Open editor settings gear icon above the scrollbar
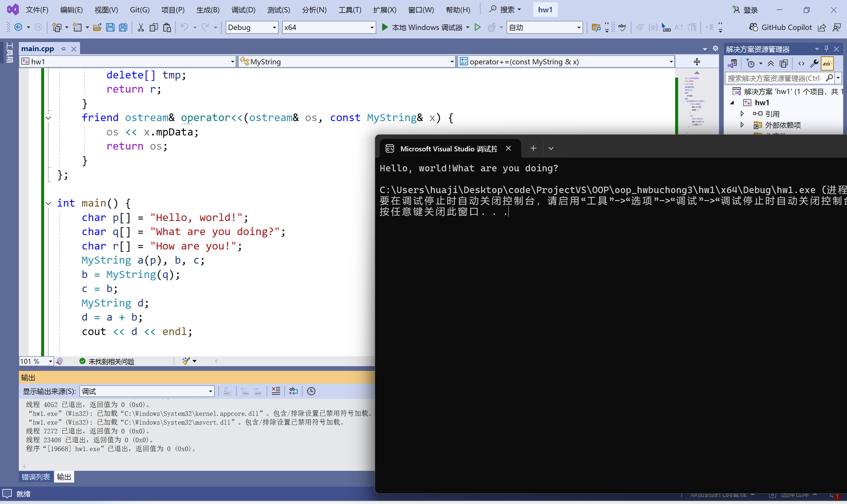This screenshot has height=504, width=847. coord(715,48)
